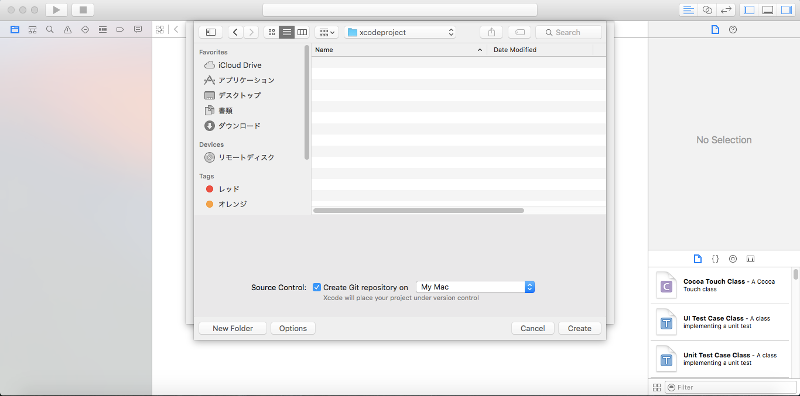
Task: Click the library Filter field
Action: (x=731, y=387)
